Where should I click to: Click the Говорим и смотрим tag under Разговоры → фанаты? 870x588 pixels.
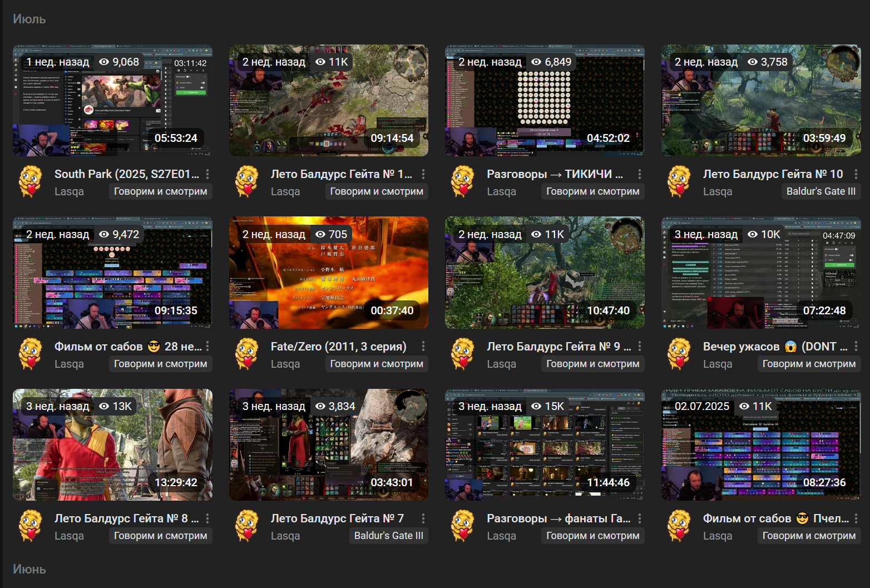(x=593, y=536)
